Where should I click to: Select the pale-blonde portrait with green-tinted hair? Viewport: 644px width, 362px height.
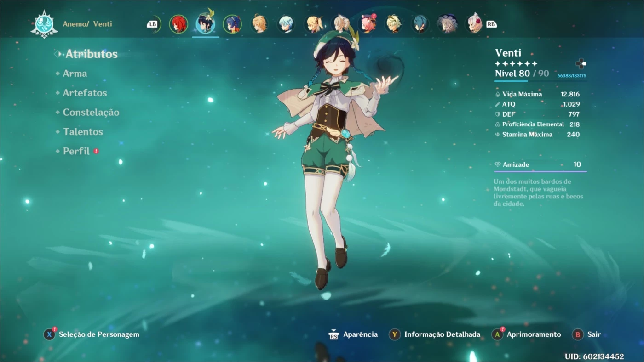(393, 24)
